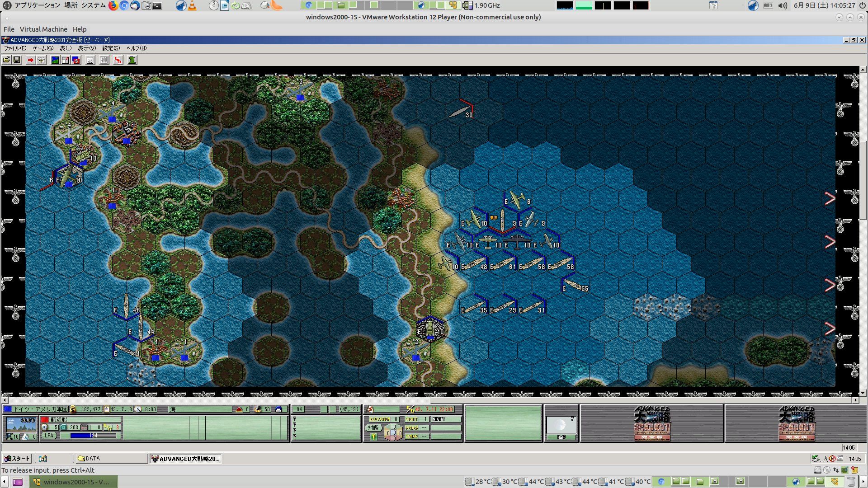Click the 対艦 anti-ship button

pyautogui.click(x=373, y=427)
